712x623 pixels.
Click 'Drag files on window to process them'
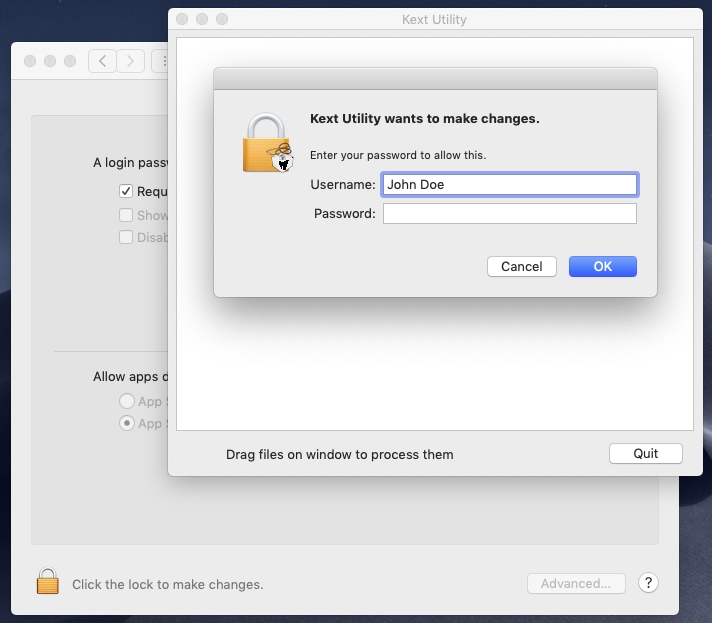[x=340, y=455]
